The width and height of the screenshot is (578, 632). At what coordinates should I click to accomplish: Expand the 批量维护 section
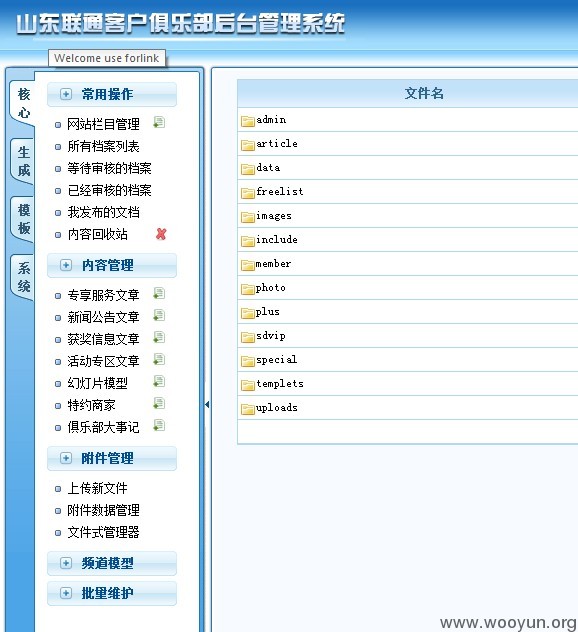[x=66, y=593]
